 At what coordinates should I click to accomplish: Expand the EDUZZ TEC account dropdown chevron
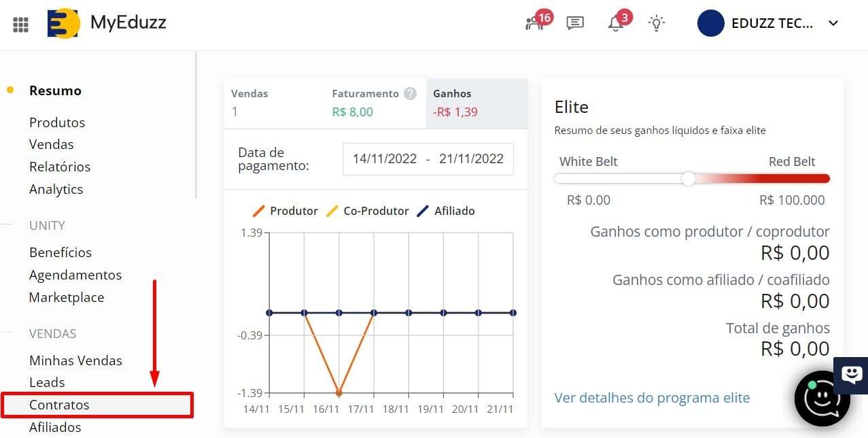point(833,24)
